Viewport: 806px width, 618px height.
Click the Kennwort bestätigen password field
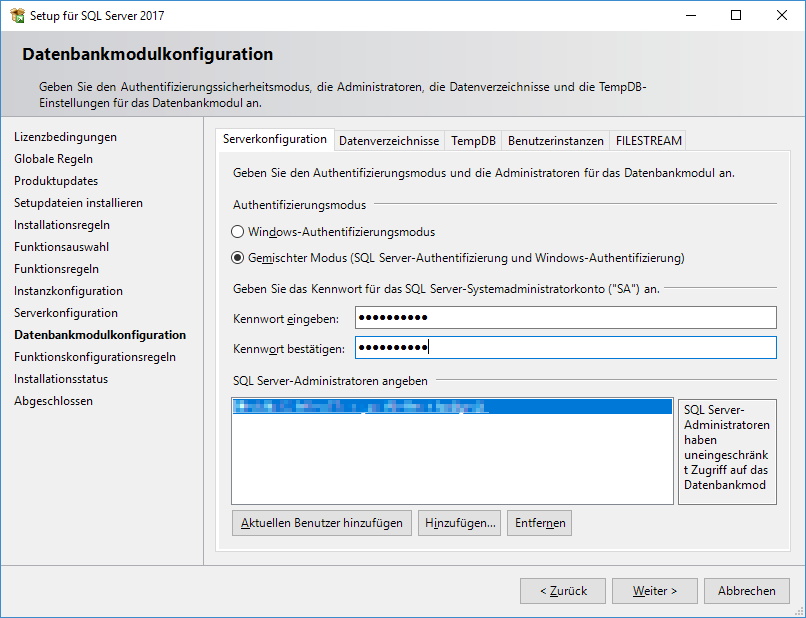click(x=565, y=348)
